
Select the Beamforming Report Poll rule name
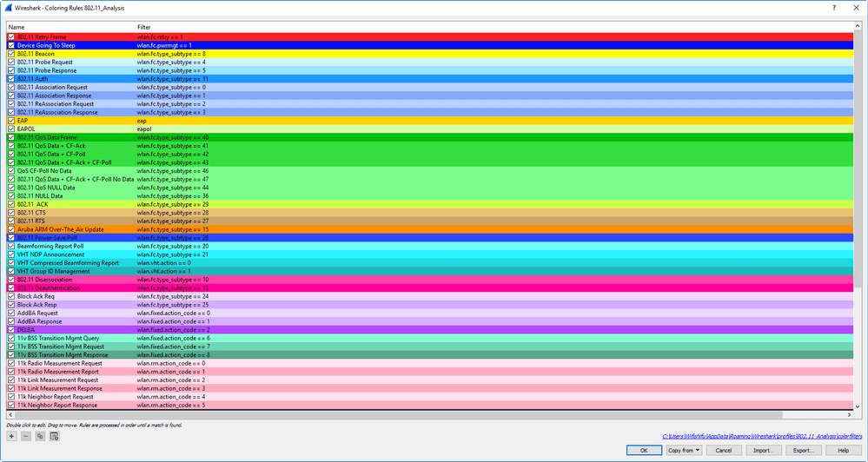pos(50,247)
